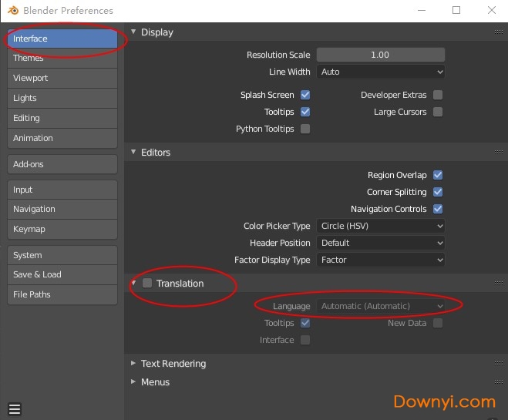Open the Keymap preferences section
The width and height of the screenshot is (508, 420).
62,229
